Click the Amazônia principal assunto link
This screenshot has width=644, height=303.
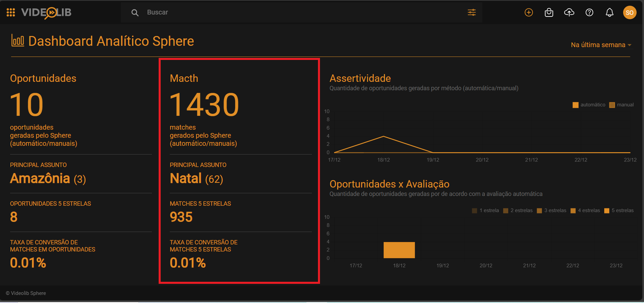point(40,178)
